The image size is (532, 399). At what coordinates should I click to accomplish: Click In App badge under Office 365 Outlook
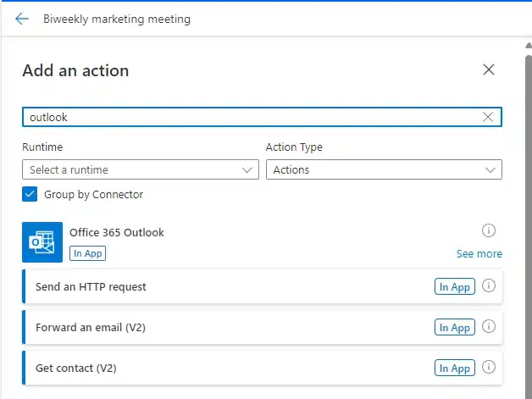(x=87, y=253)
